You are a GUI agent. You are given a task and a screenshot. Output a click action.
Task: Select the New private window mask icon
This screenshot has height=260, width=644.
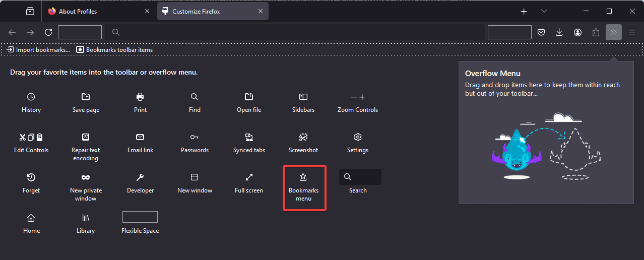(x=86, y=177)
